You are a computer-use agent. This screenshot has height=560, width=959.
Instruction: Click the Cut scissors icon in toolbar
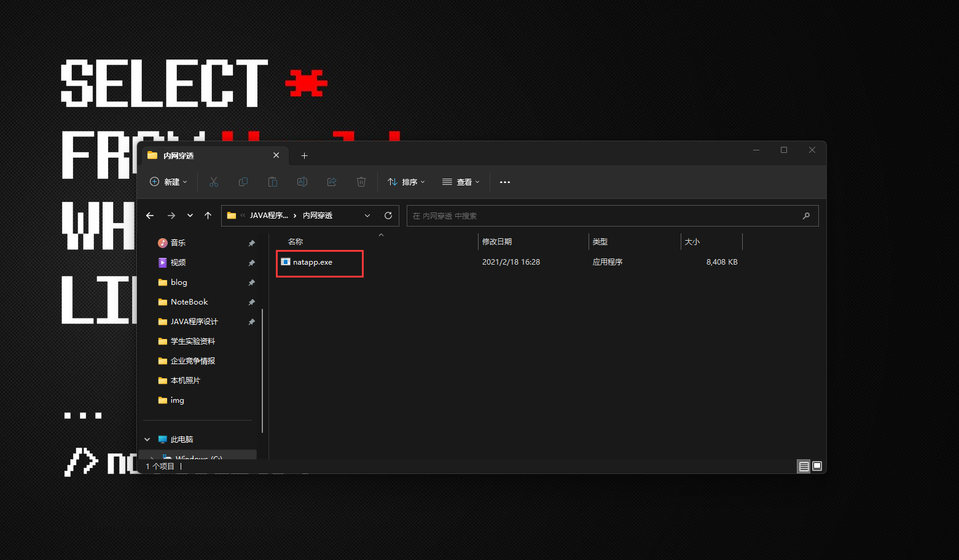(x=214, y=182)
